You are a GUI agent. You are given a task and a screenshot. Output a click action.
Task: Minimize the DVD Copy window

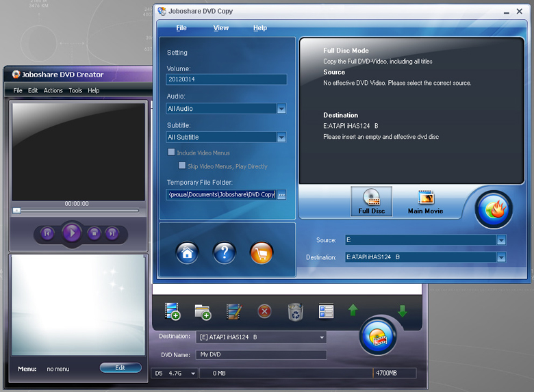coord(507,12)
